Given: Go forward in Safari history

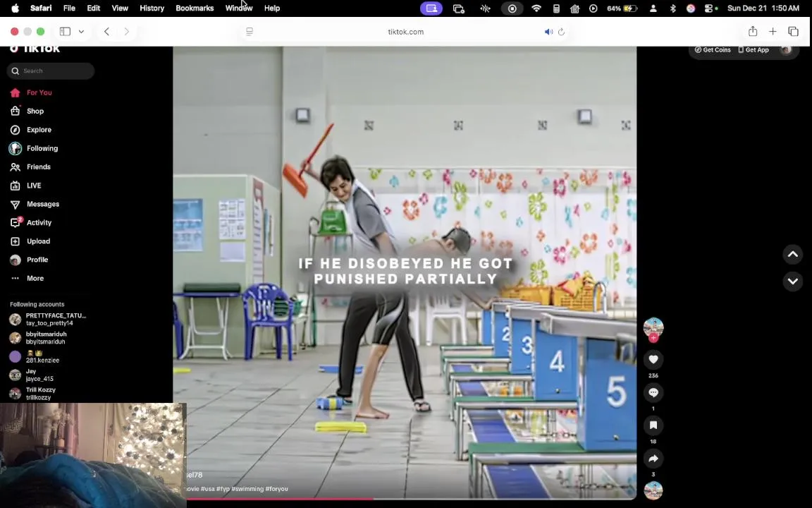Looking at the screenshot, I should [x=126, y=32].
